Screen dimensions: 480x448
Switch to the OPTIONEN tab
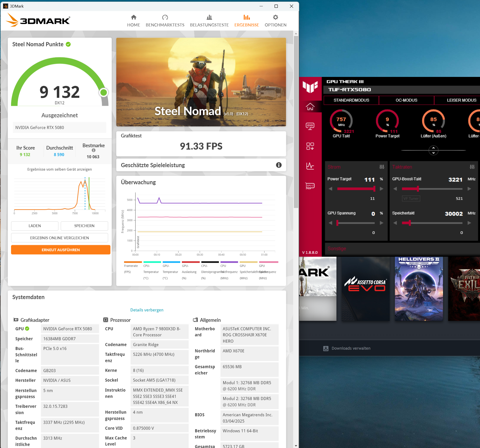(275, 21)
